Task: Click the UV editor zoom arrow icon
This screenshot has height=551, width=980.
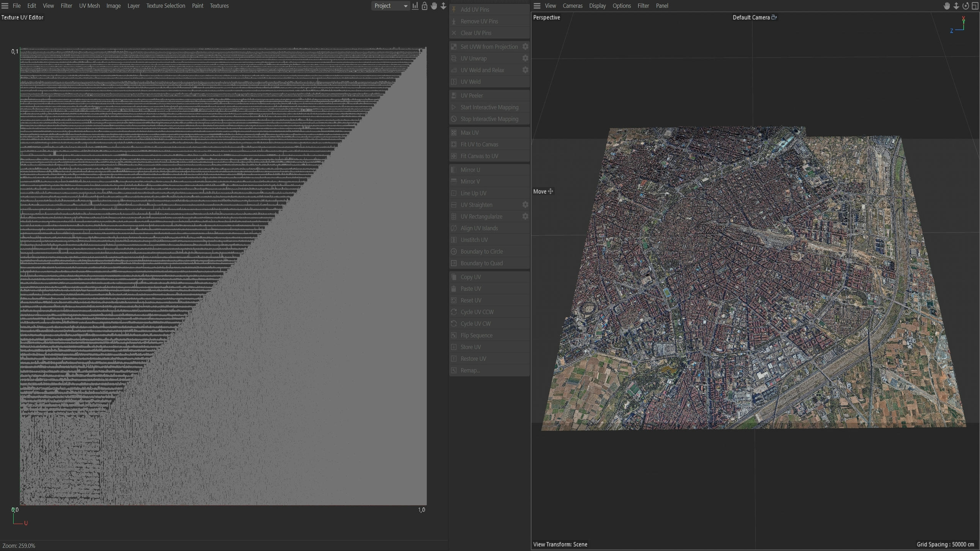Action: tap(443, 6)
